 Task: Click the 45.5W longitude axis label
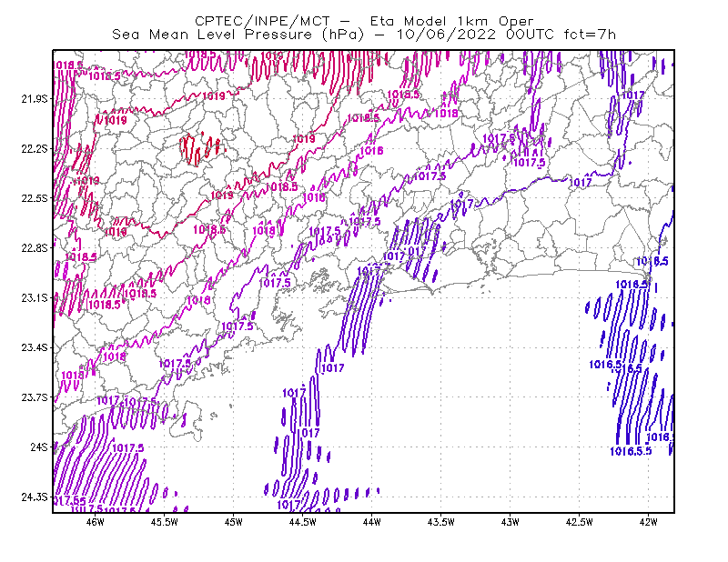[x=165, y=522]
